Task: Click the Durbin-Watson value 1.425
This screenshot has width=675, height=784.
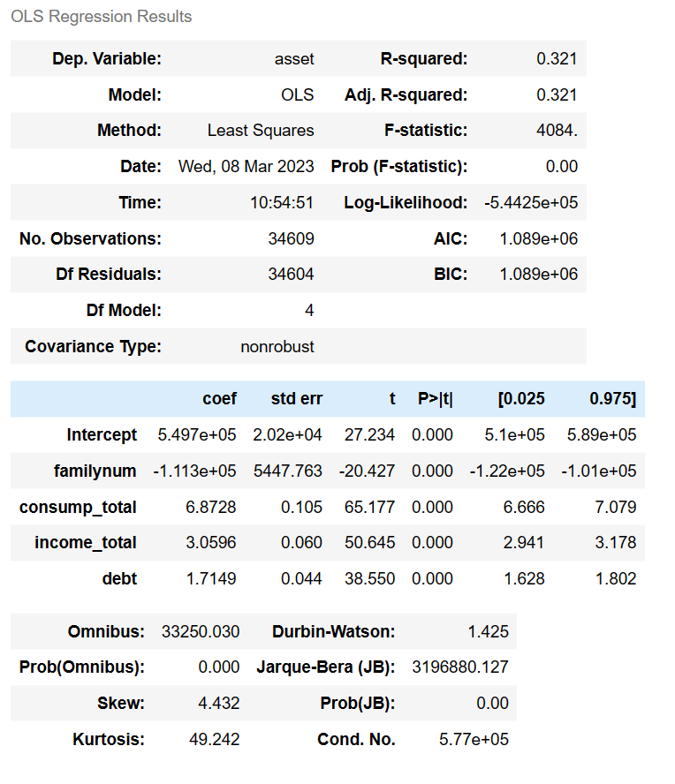Action: pos(488,631)
